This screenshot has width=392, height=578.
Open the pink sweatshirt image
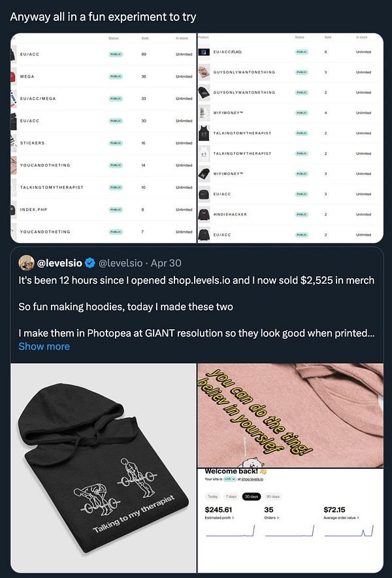291,415
